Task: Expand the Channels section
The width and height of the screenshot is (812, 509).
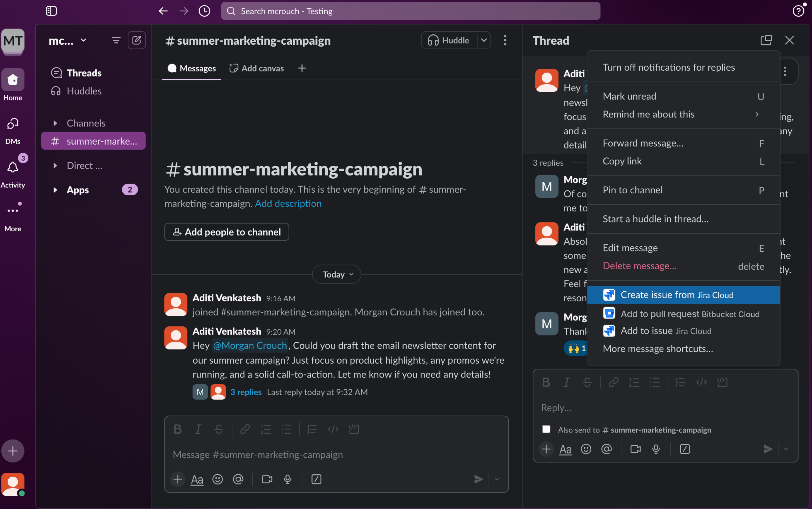Action: click(55, 123)
